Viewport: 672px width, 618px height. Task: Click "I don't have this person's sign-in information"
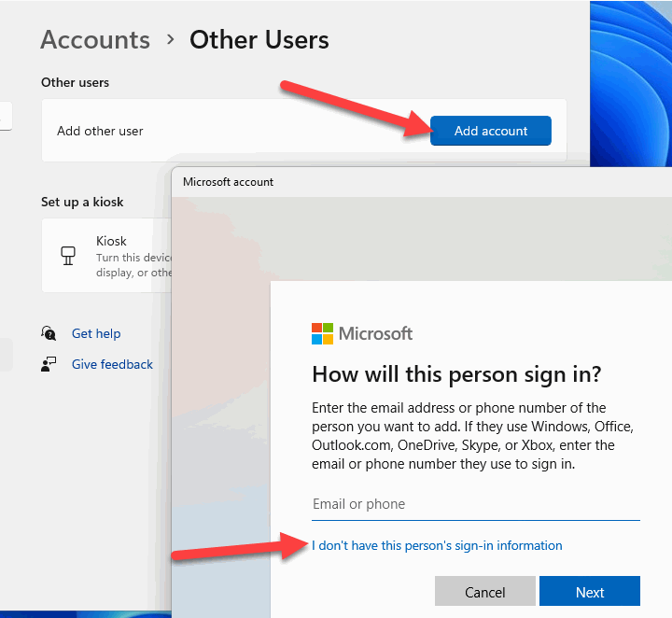tap(437, 545)
